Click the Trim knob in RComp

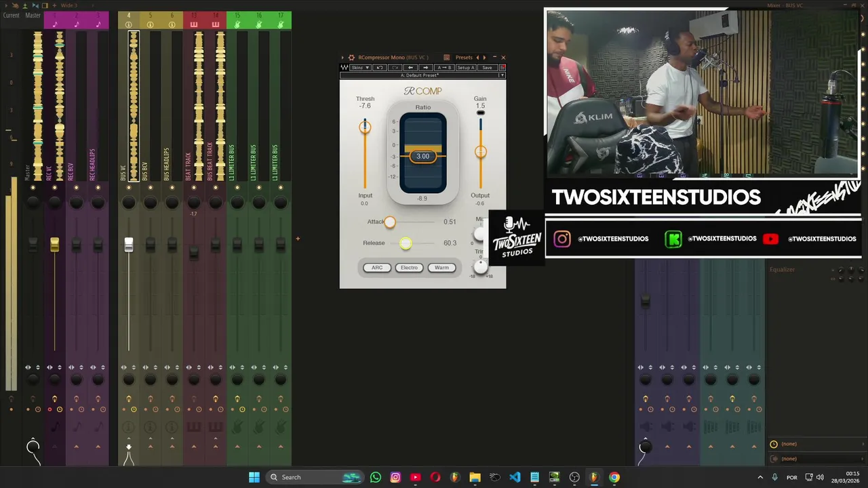click(481, 266)
